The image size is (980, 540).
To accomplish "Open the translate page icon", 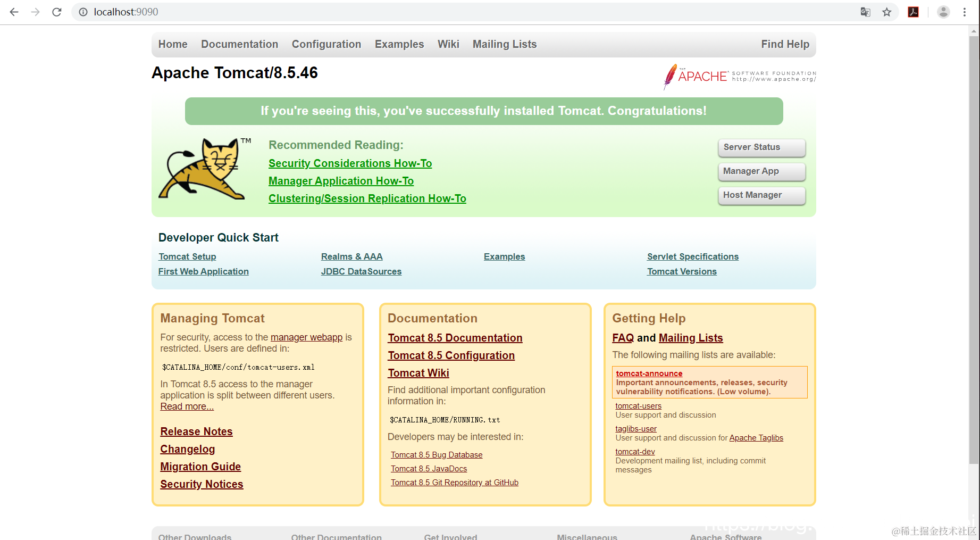I will [866, 12].
